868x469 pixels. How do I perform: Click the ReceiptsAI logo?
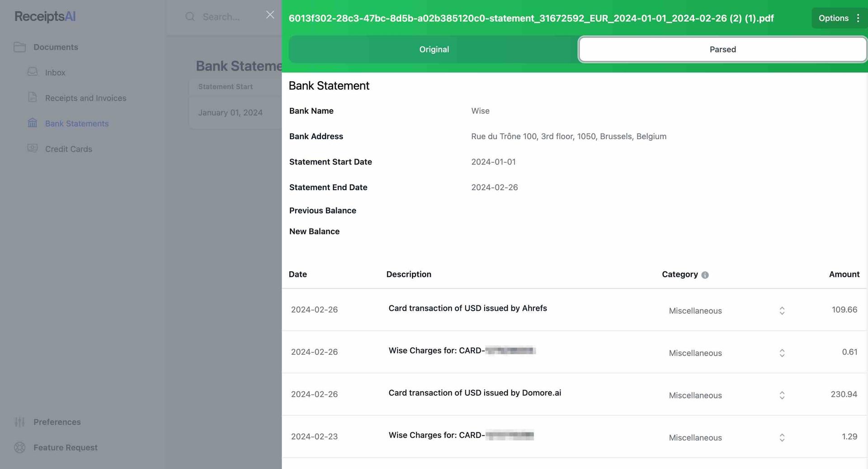coord(45,17)
